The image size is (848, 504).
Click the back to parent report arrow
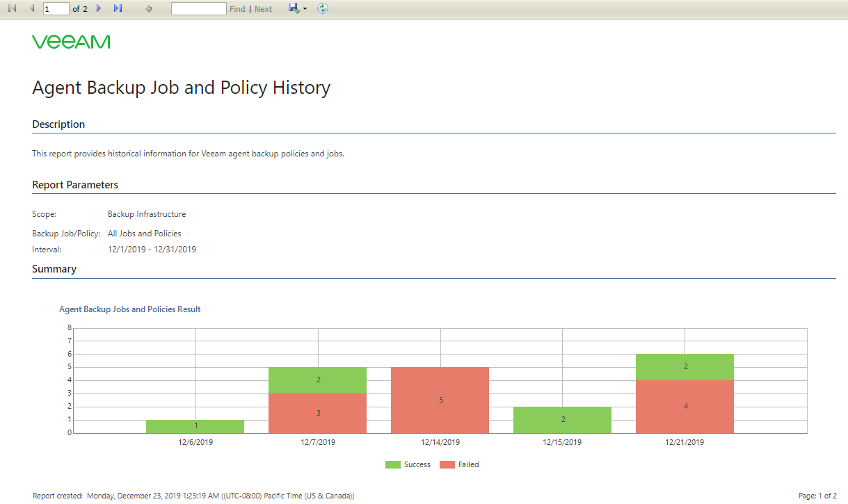point(148,8)
